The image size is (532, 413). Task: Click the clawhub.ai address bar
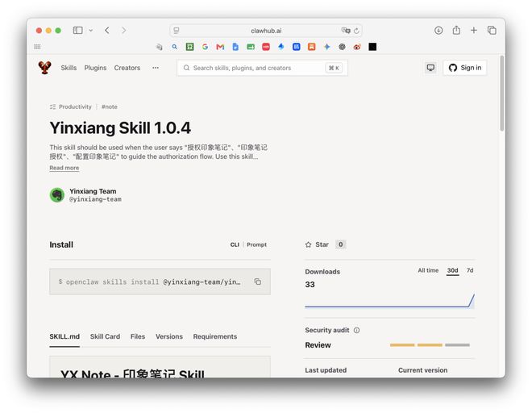[x=266, y=31]
